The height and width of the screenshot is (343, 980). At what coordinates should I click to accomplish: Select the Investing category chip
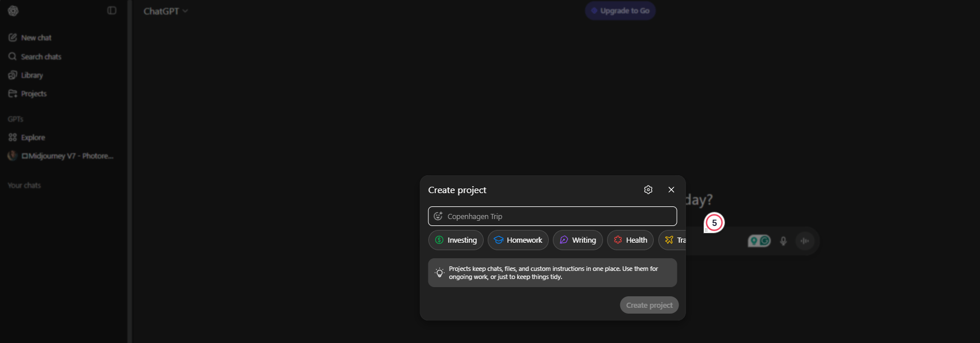tap(456, 240)
